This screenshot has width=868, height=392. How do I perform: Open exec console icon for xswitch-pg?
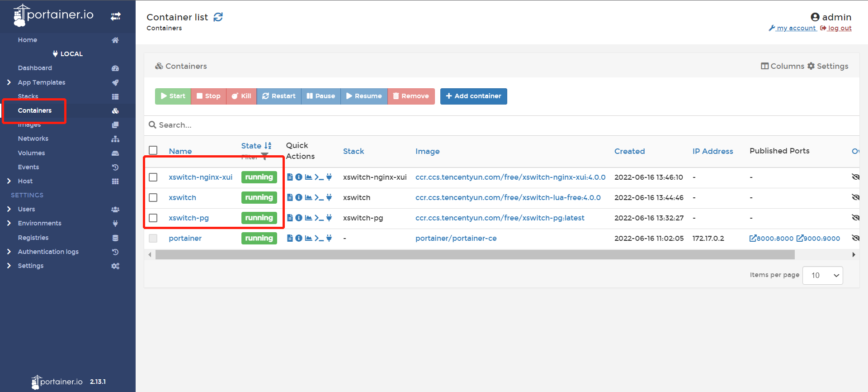click(319, 218)
